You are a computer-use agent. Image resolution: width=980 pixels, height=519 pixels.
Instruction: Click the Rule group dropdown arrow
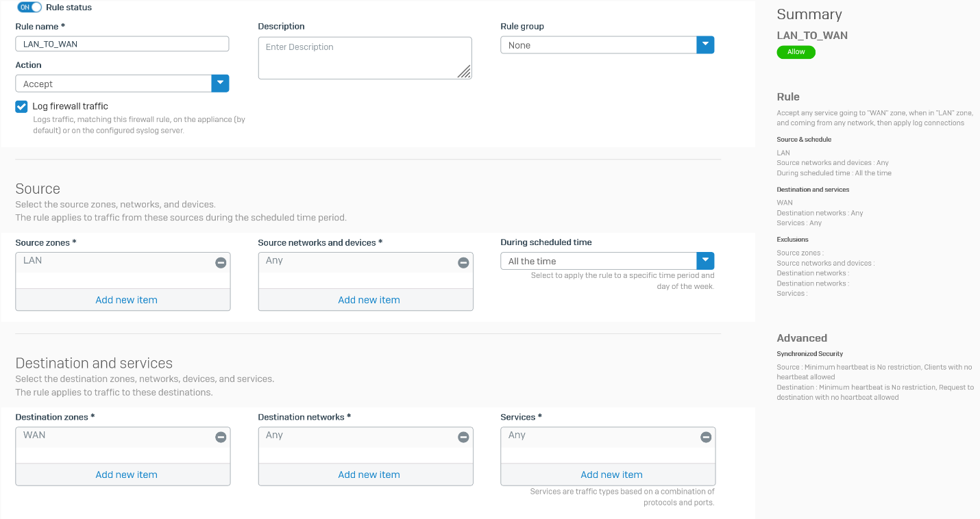(x=705, y=44)
